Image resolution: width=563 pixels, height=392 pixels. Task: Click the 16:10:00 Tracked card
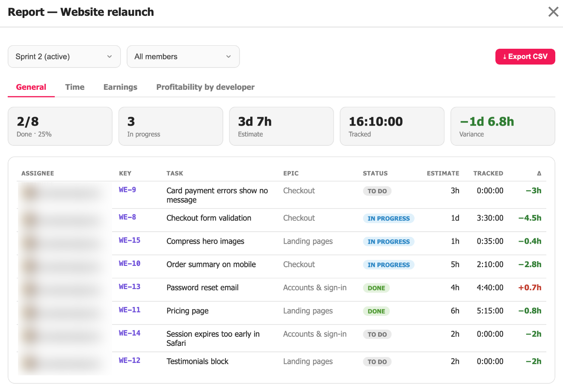[x=392, y=126]
